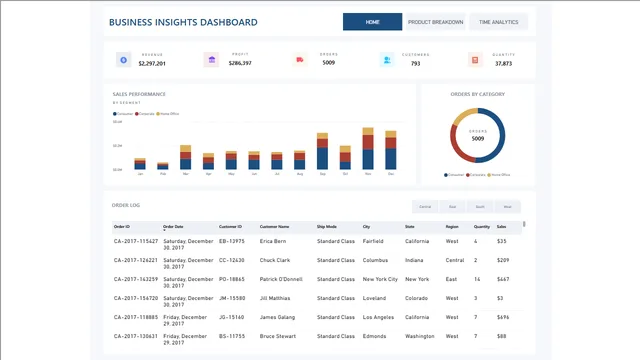Image resolution: width=640 pixels, height=360 pixels.
Task: Select order ID CA-2017-115427
Action: pyautogui.click(x=136, y=241)
